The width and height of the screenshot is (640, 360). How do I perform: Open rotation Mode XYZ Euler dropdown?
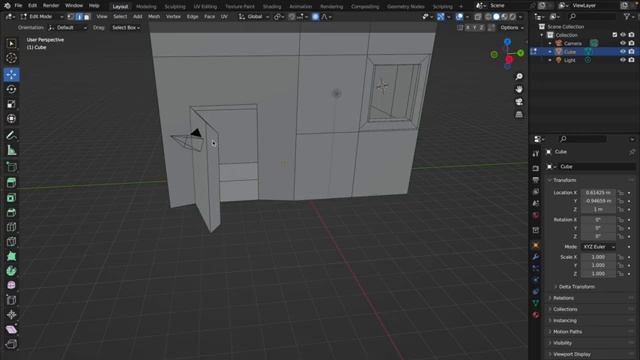click(598, 247)
